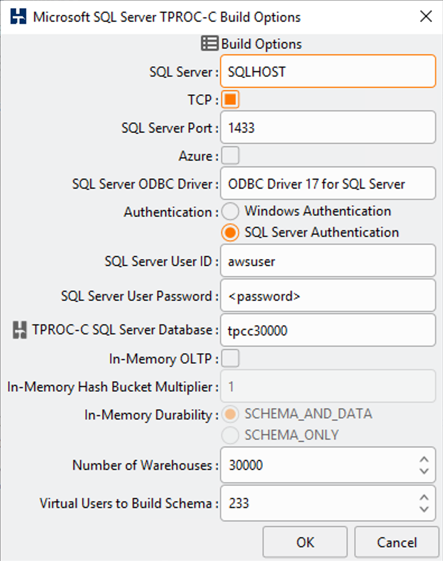
Task: Click the Virtual Users to Build Schema label
Action: point(129,503)
